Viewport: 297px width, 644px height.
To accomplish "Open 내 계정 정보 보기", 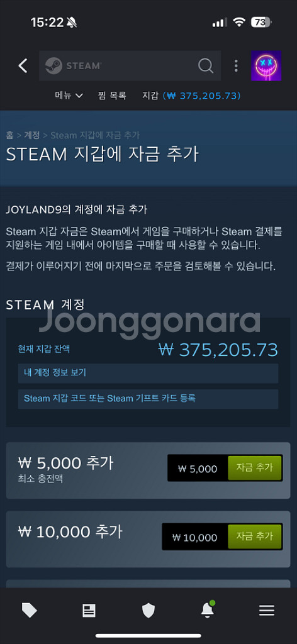I will point(148,373).
